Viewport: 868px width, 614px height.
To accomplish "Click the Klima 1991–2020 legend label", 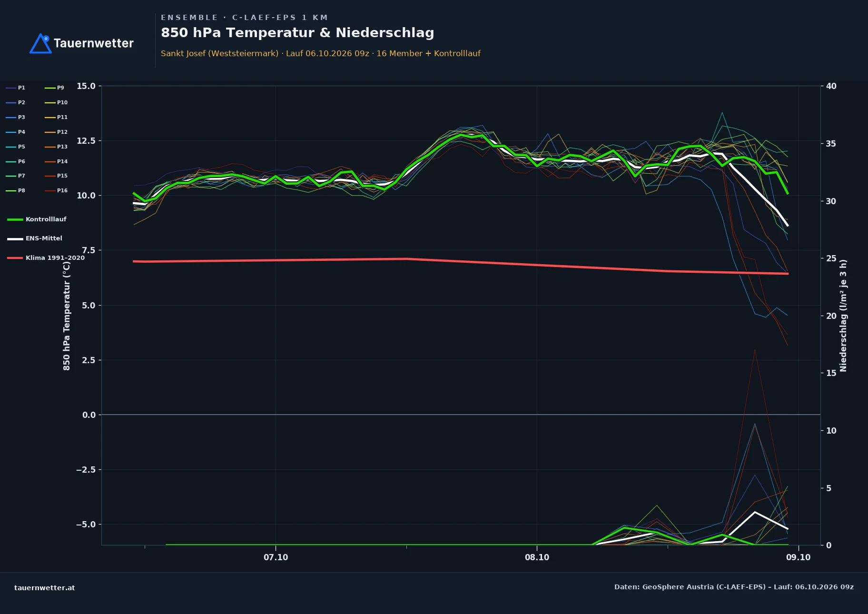I will click(x=55, y=258).
